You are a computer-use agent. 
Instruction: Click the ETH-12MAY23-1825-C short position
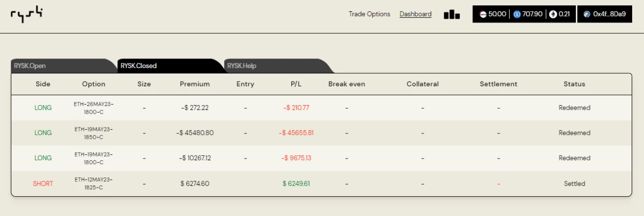click(x=321, y=183)
